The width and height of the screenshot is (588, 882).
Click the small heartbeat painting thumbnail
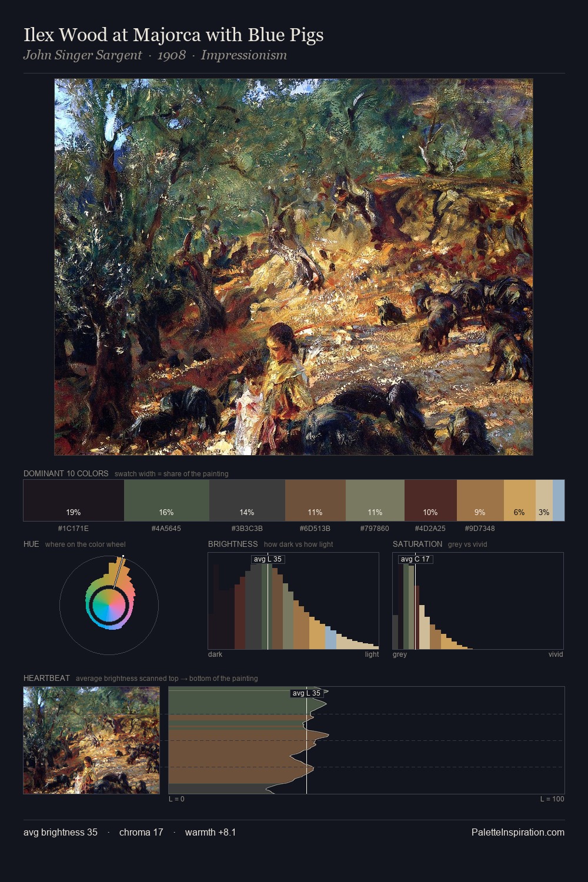click(91, 740)
